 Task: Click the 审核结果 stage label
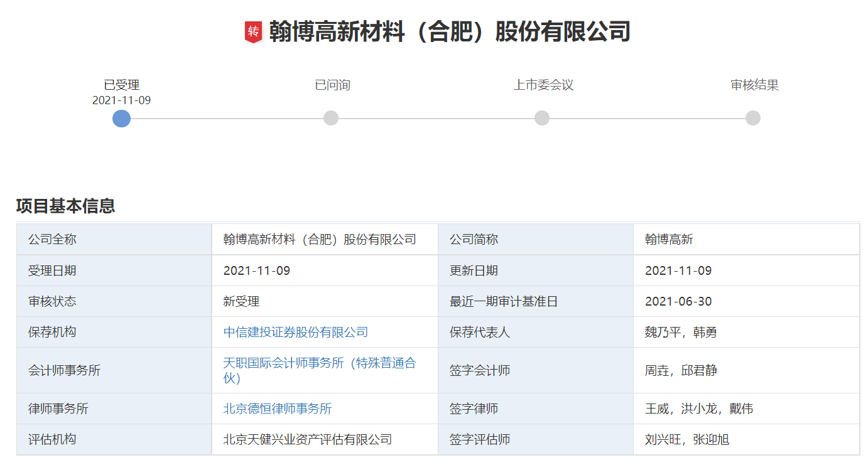click(754, 85)
